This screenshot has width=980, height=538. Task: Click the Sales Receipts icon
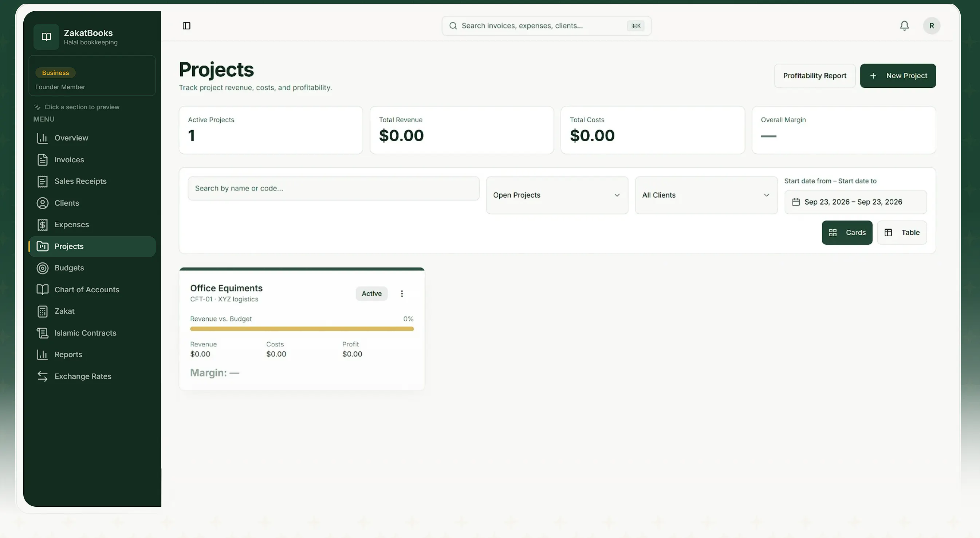(42, 181)
